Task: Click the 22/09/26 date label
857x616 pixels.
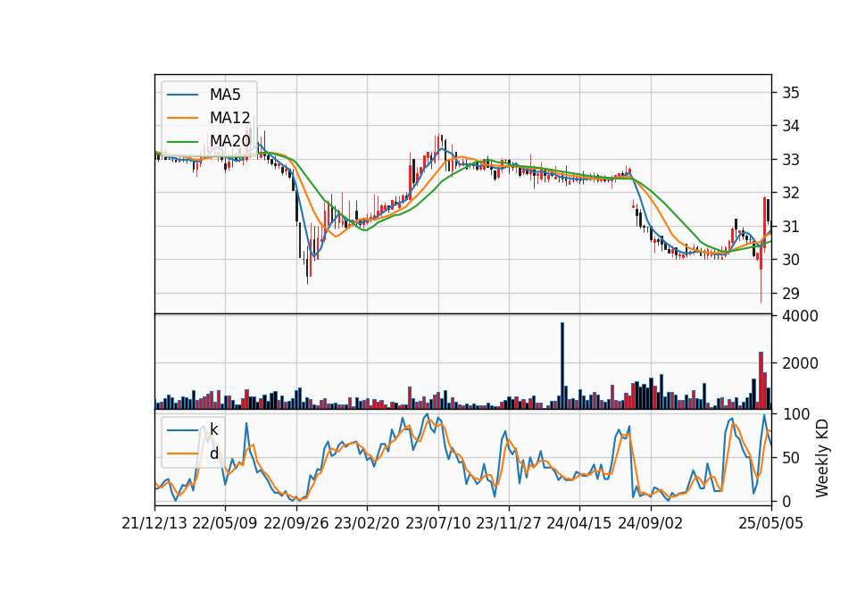Action: pos(296,524)
